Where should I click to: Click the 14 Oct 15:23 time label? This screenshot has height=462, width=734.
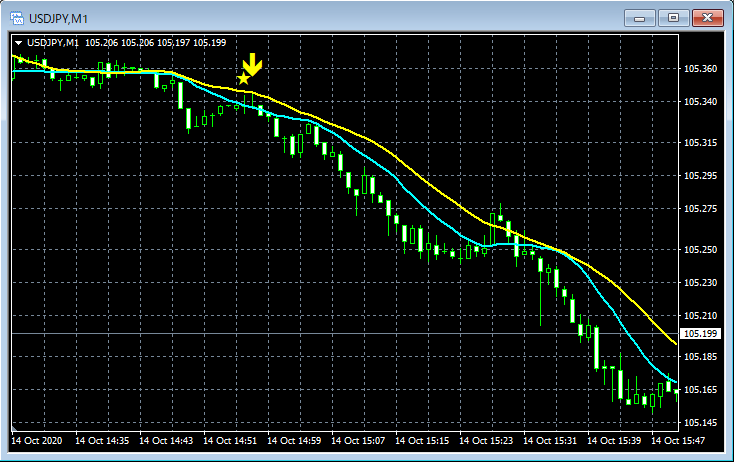pyautogui.click(x=486, y=440)
